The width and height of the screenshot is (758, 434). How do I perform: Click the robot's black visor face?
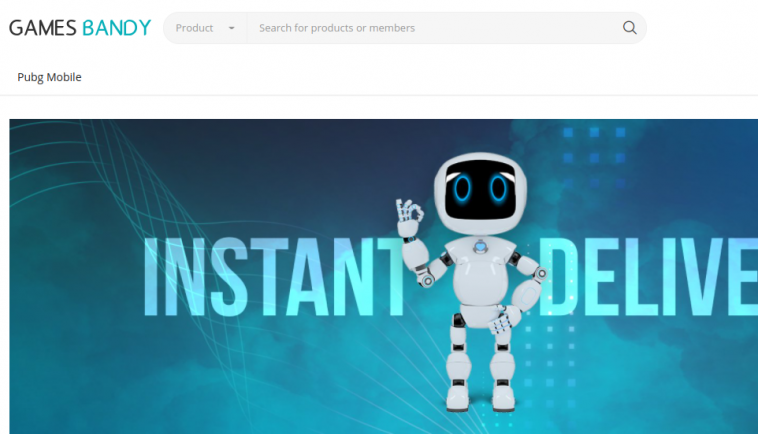480,190
